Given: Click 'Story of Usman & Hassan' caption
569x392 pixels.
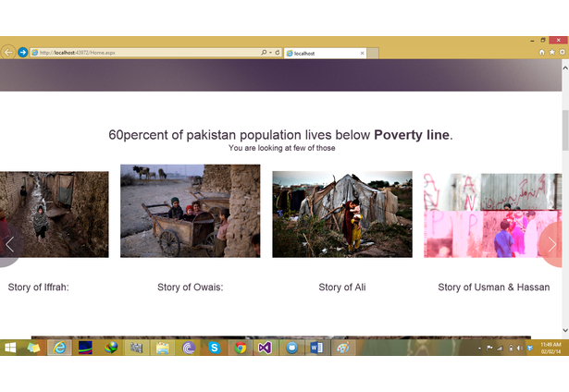Looking at the screenshot, I should coord(493,288).
